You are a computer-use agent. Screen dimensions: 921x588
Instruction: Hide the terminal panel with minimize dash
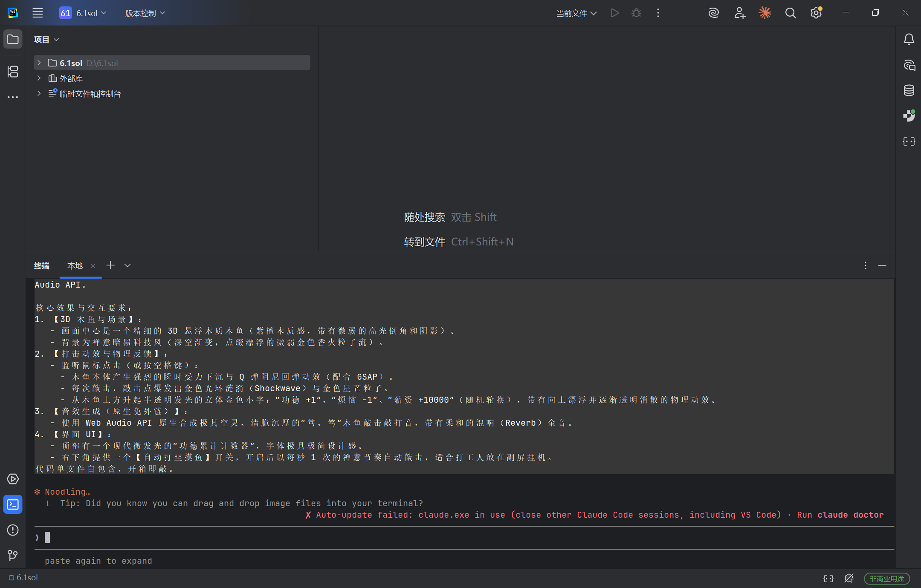(x=882, y=265)
